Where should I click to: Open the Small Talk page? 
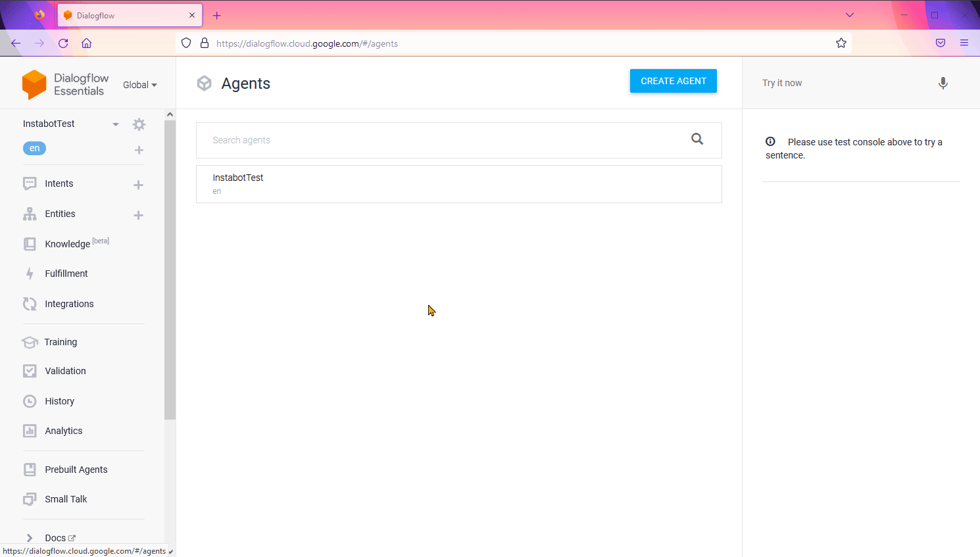pyautogui.click(x=66, y=499)
